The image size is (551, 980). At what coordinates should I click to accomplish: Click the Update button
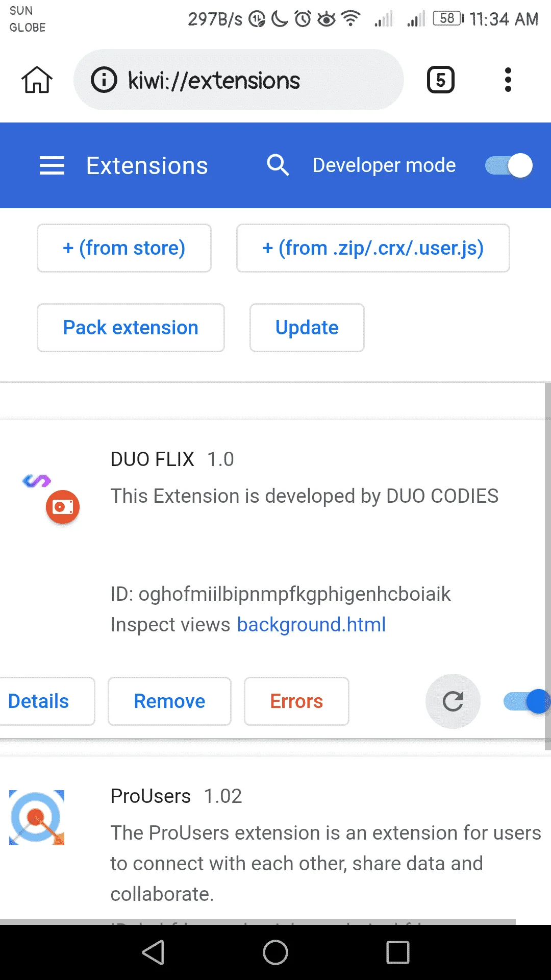(x=307, y=328)
